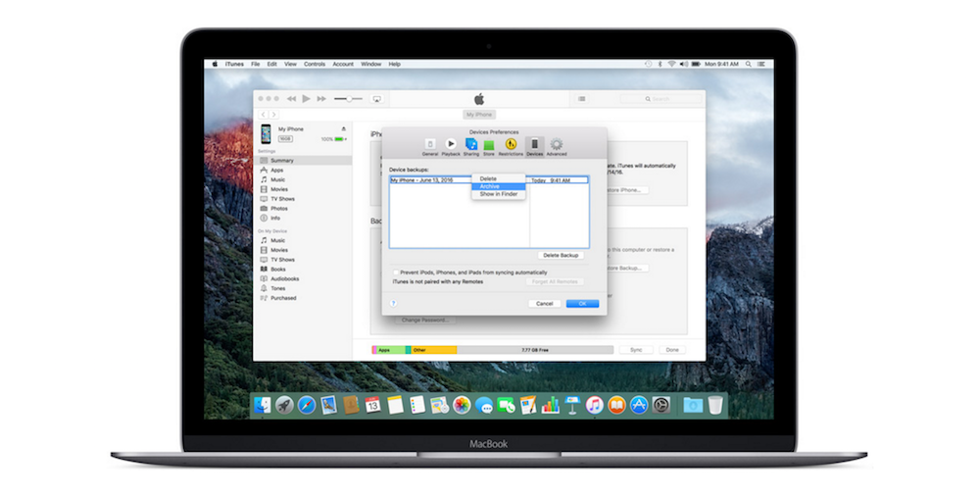Open the list view icon in iTunes toolbar
Viewport: 980px width, 496px height.
coord(581,99)
